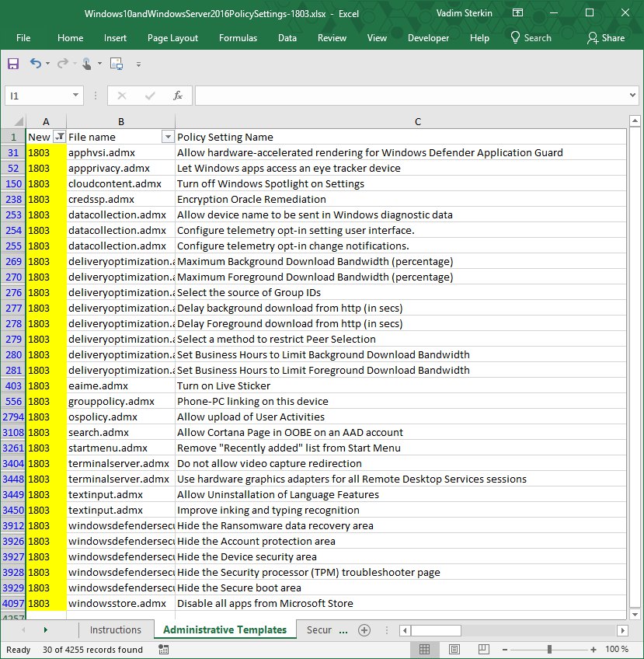Open the File name column filter dropdown
Screen dimensions: 644x659
(168, 137)
